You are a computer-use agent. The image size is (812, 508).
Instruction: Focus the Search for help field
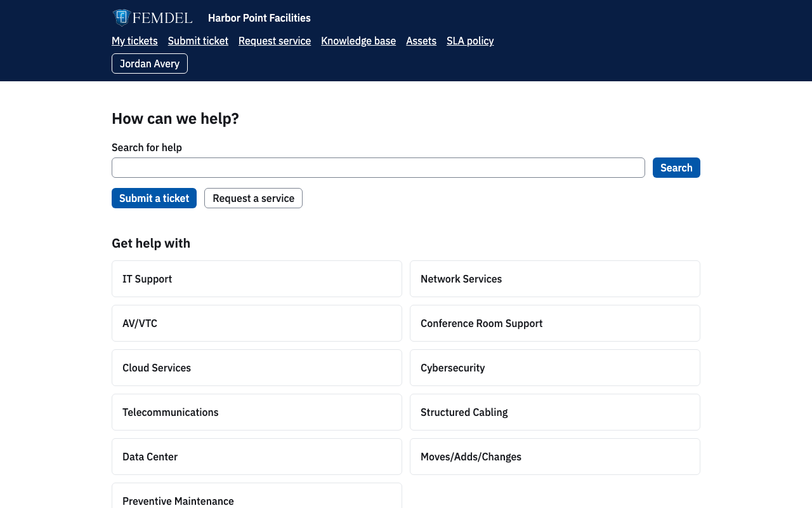pyautogui.click(x=378, y=168)
